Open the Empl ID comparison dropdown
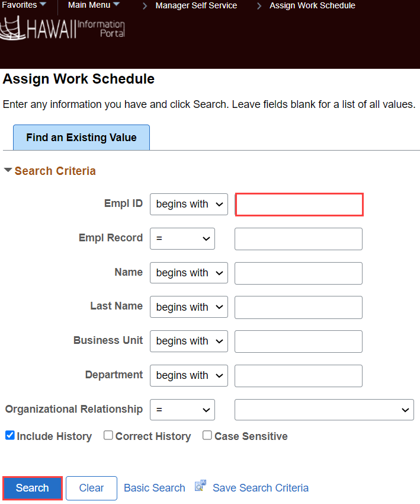 click(188, 204)
